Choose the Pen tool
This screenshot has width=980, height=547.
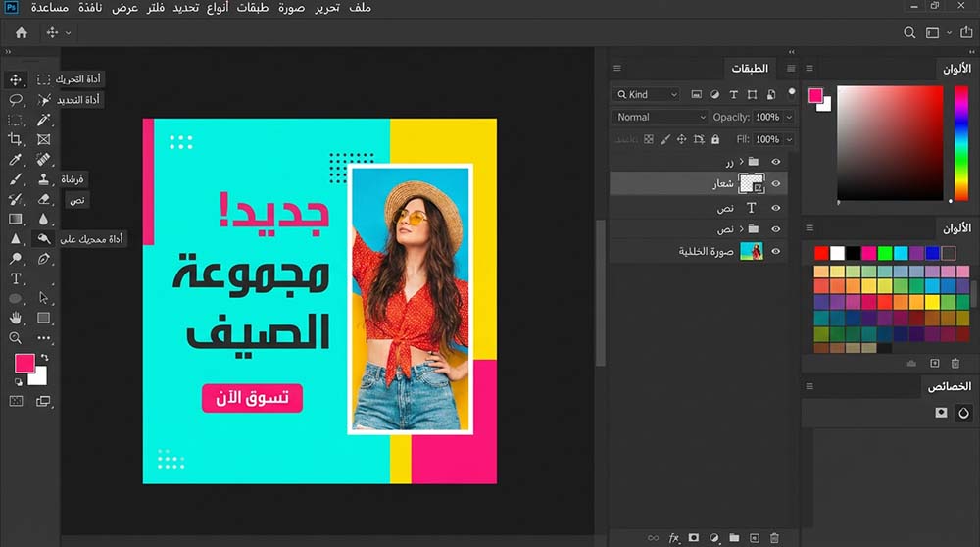pos(43,258)
